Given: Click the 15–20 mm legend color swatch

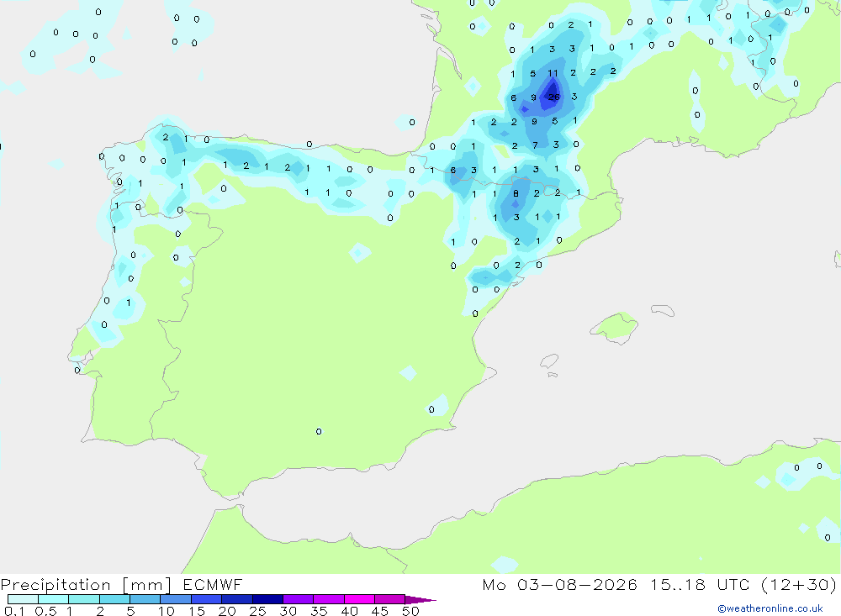Looking at the screenshot, I should (207, 599).
